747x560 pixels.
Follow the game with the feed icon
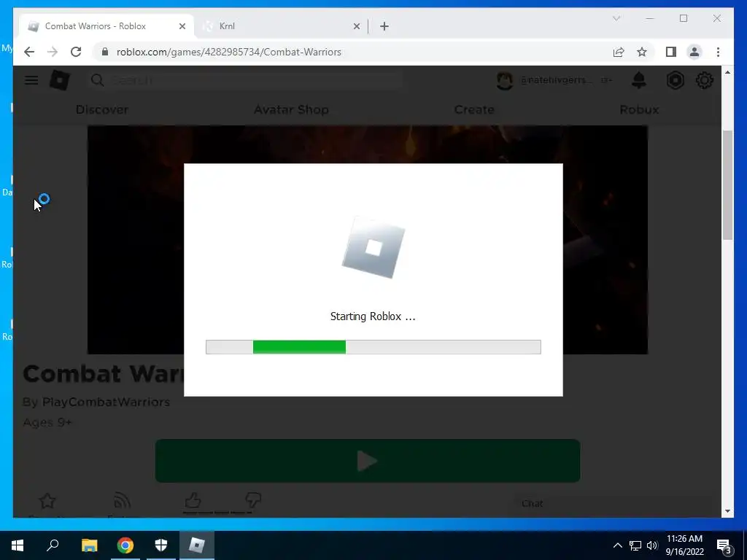click(122, 501)
